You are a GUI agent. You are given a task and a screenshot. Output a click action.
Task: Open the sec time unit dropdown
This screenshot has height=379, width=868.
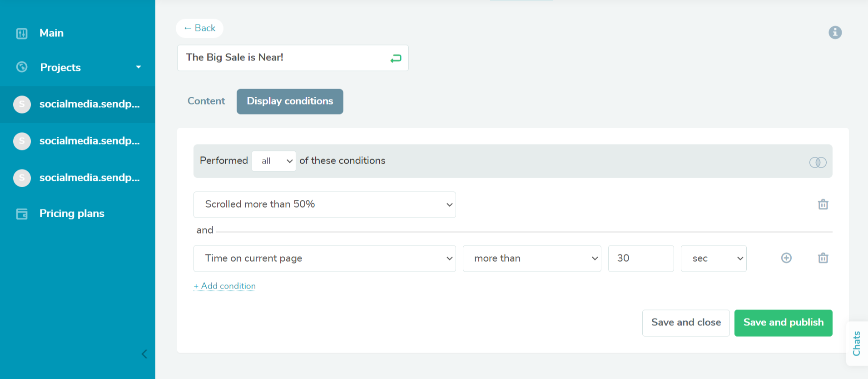713,259
